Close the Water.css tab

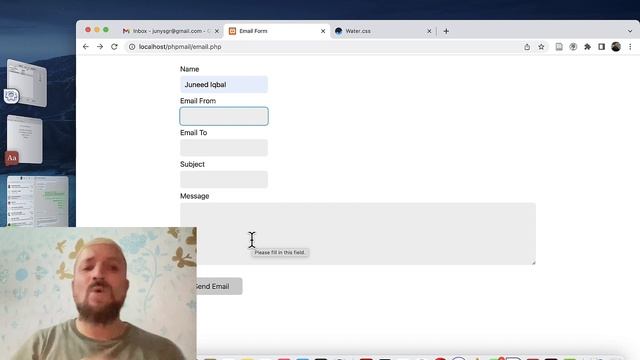pos(429,31)
